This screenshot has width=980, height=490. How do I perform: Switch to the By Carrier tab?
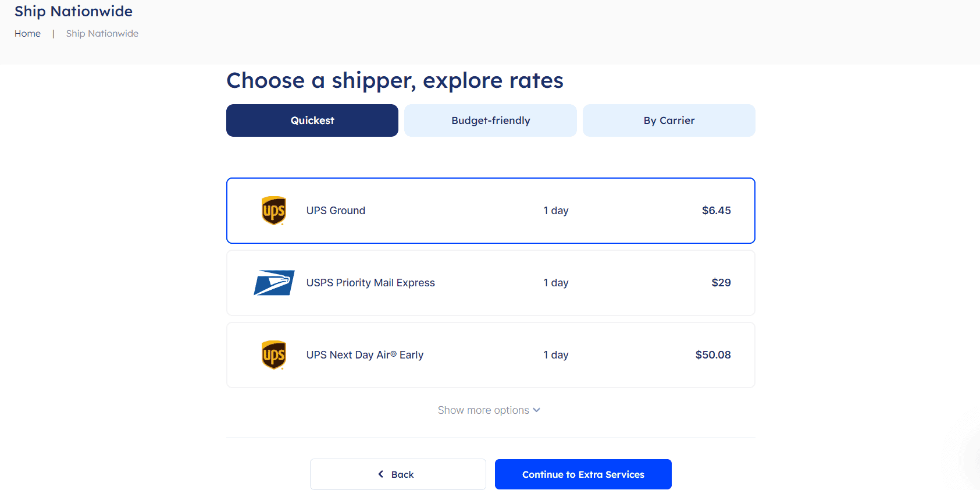668,120
